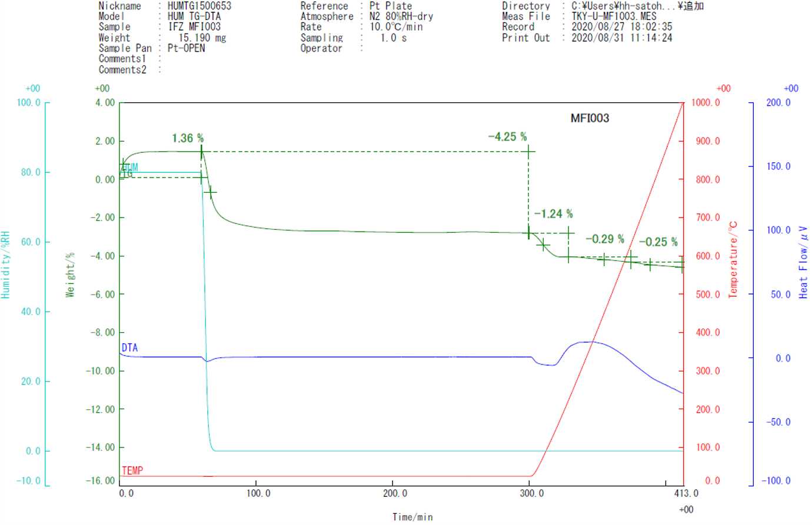Image resolution: width=812 pixels, height=525 pixels.
Task: Click the Nickname value HUMTG1500653
Action: click(199, 6)
